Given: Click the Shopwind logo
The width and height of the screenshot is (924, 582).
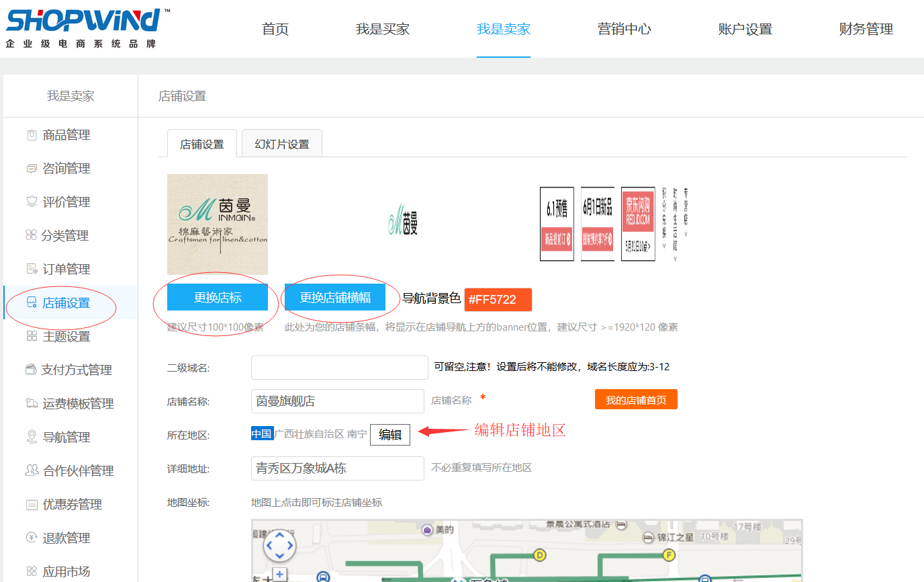Looking at the screenshot, I should coord(87,28).
